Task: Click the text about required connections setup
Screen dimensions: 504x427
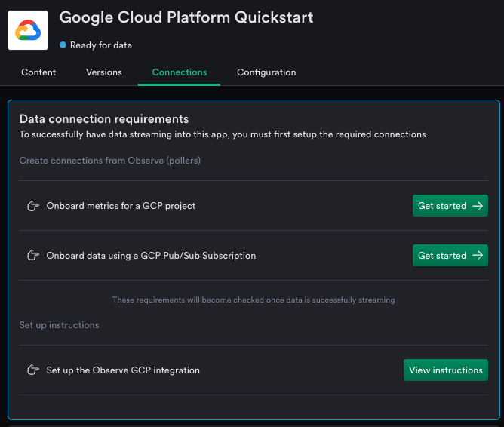Action: tap(223, 134)
